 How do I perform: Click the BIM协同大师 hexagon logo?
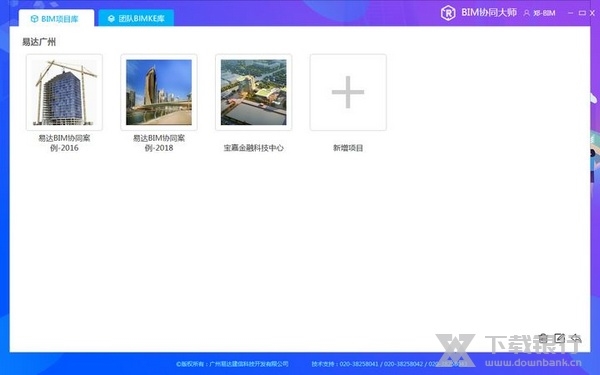(x=448, y=13)
